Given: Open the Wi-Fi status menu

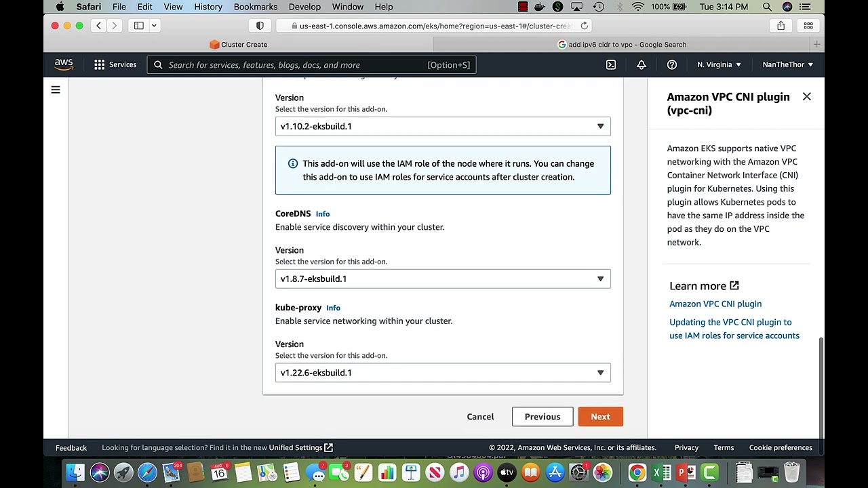Looking at the screenshot, I should pos(638,7).
